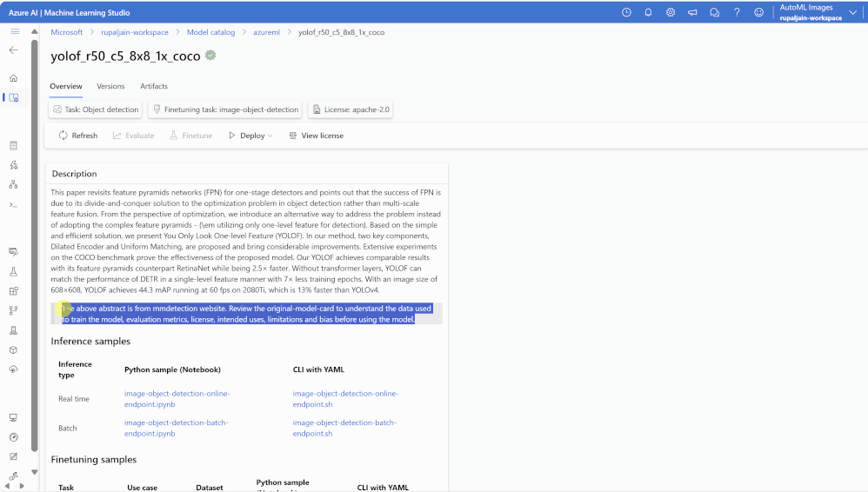
Task: Click the Microsoft breadcrumb
Action: tap(66, 32)
